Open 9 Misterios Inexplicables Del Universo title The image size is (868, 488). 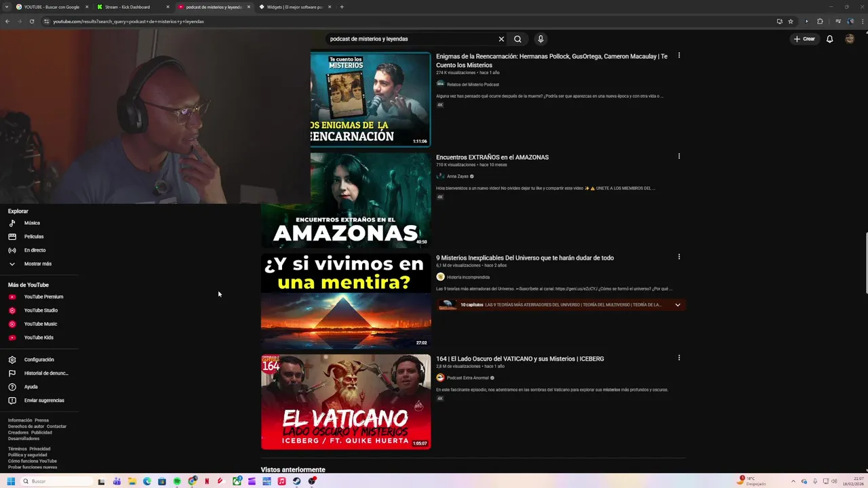pyautogui.click(x=525, y=258)
